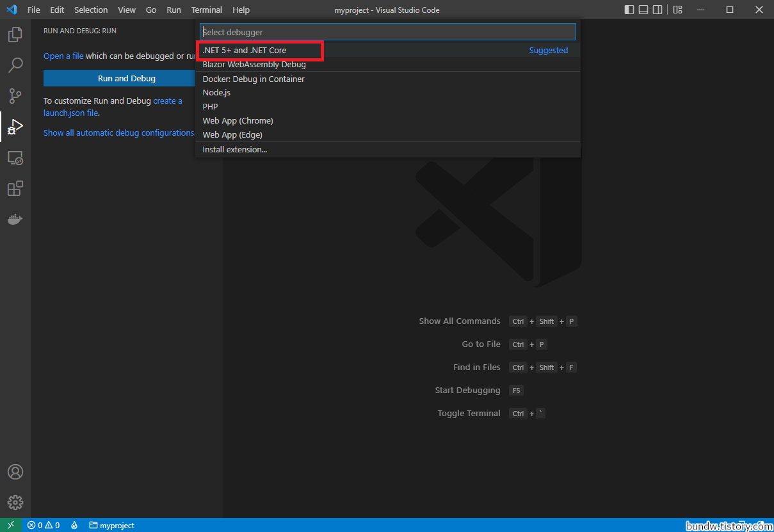Viewport: 774px width, 532px height.
Task: Click VS Code logo in title bar
Action: coord(11,10)
